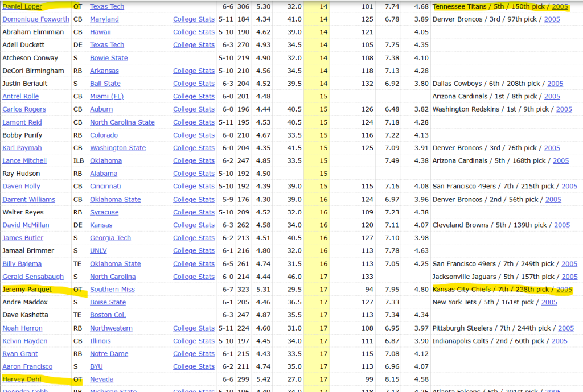Click the 2005 link in Dallas Cowboys row
This screenshot has width=583, height=392.
click(x=555, y=84)
